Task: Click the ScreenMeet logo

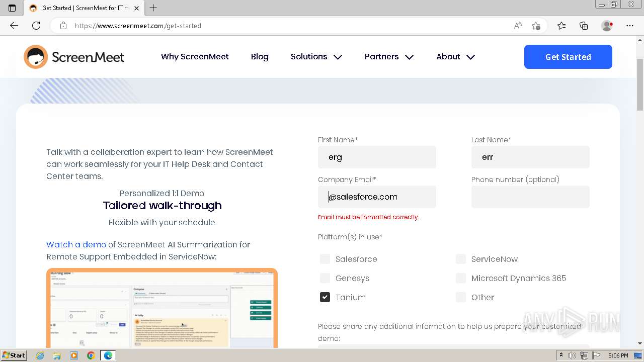Action: pos(74,57)
